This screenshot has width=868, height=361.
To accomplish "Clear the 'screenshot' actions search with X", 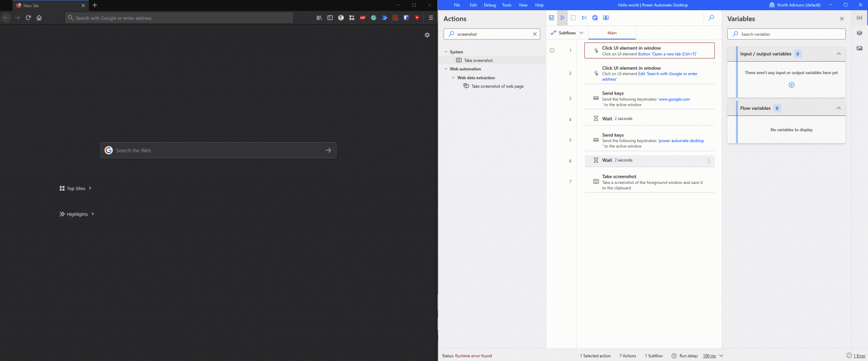I will click(x=535, y=34).
